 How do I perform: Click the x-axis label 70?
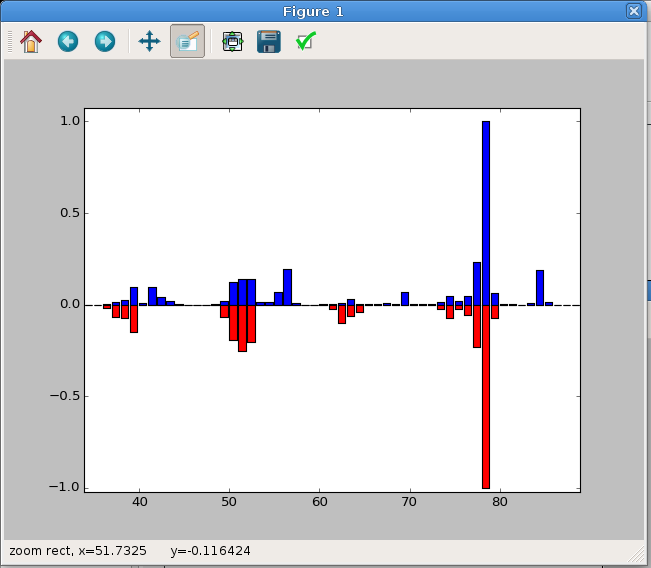[409, 502]
